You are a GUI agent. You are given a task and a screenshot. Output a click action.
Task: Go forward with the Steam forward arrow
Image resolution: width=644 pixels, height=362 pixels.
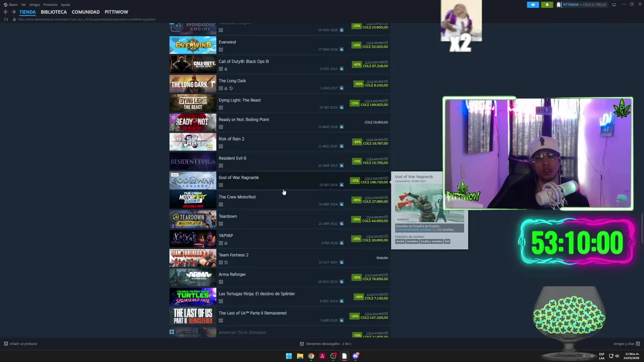[14, 12]
